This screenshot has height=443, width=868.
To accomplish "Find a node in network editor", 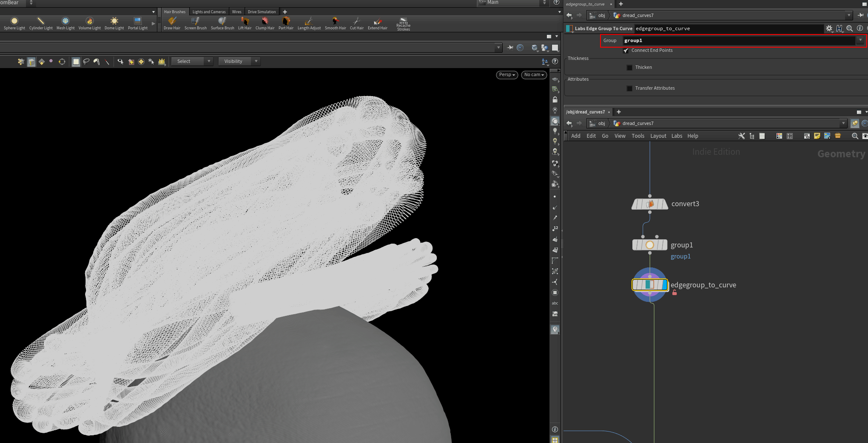I will (855, 136).
